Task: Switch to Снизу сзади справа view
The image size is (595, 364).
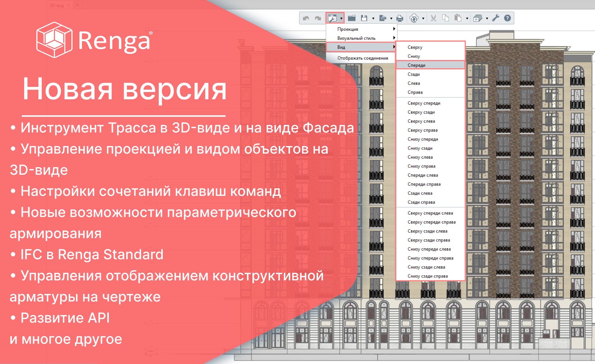Action: coord(430,276)
